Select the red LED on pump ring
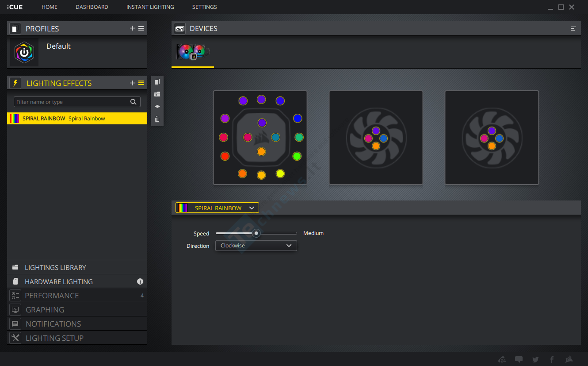The image size is (588, 366). (x=225, y=156)
